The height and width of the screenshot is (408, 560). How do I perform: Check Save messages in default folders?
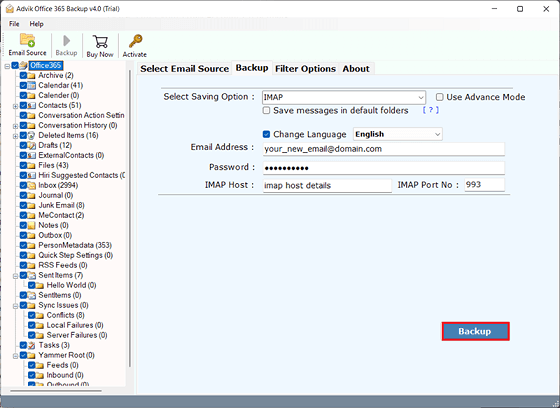(266, 110)
